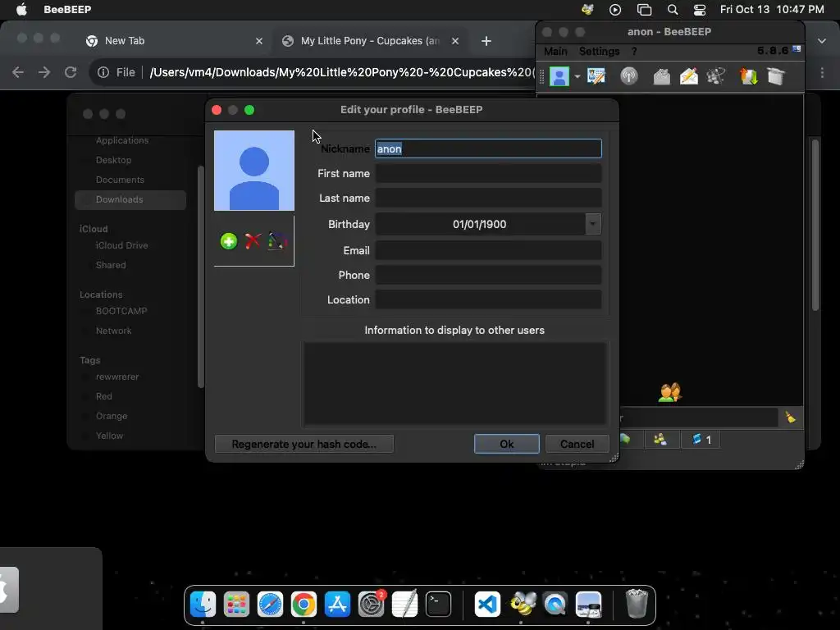Open Terminal from the Dock
The image size is (840, 630).
pyautogui.click(x=438, y=605)
